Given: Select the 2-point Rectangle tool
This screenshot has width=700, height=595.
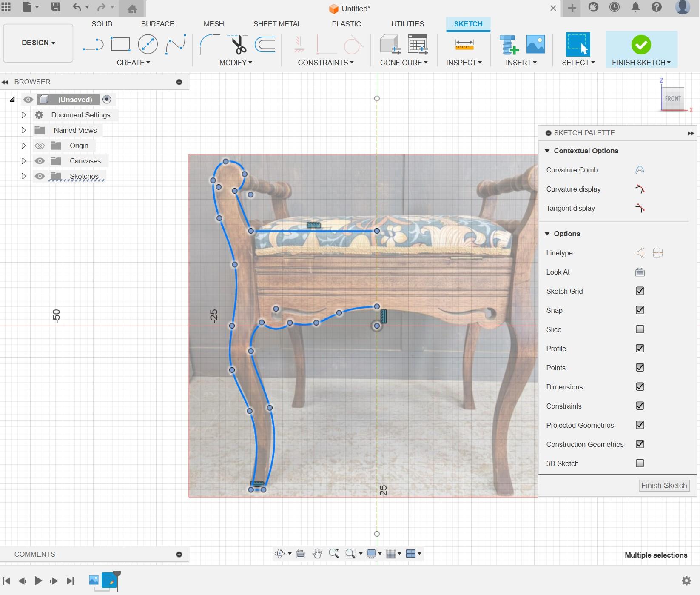Looking at the screenshot, I should pos(120,44).
